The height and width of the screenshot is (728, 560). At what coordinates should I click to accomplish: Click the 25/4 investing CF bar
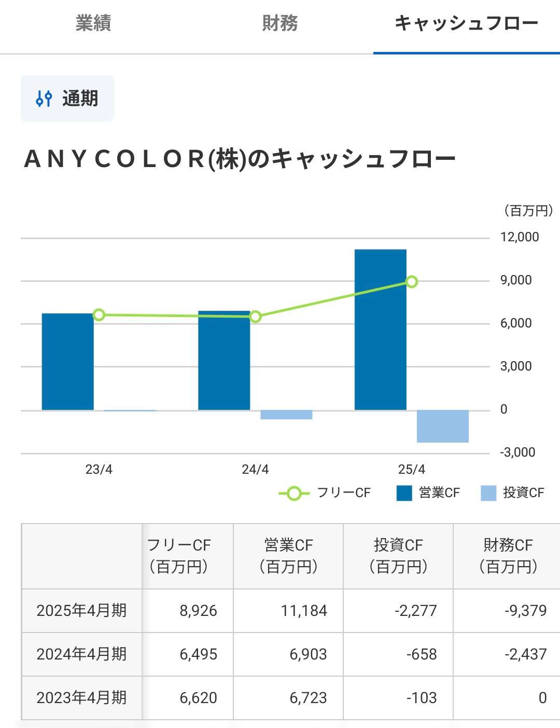(442, 426)
